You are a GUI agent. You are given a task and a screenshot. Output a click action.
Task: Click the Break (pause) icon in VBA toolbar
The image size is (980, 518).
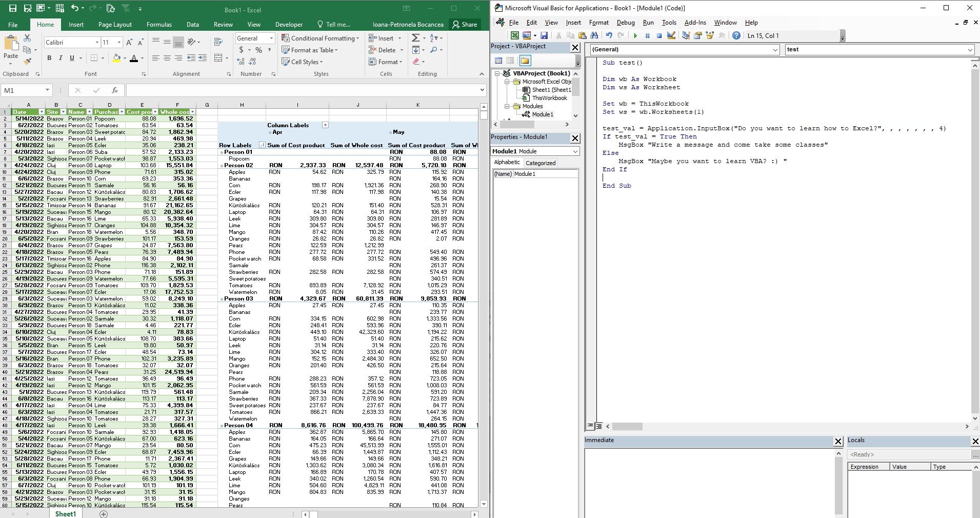pyautogui.click(x=647, y=35)
